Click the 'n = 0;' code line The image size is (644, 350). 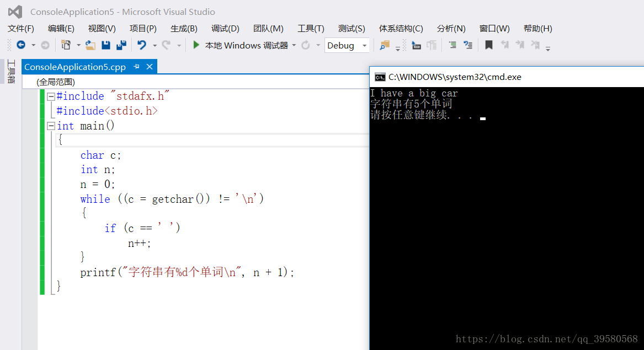pos(98,184)
